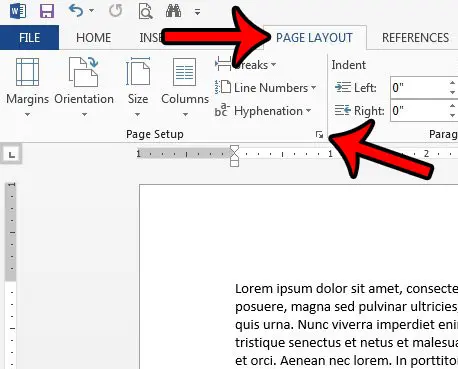
Task: Click the Hyphenation bc icon
Action: (221, 110)
